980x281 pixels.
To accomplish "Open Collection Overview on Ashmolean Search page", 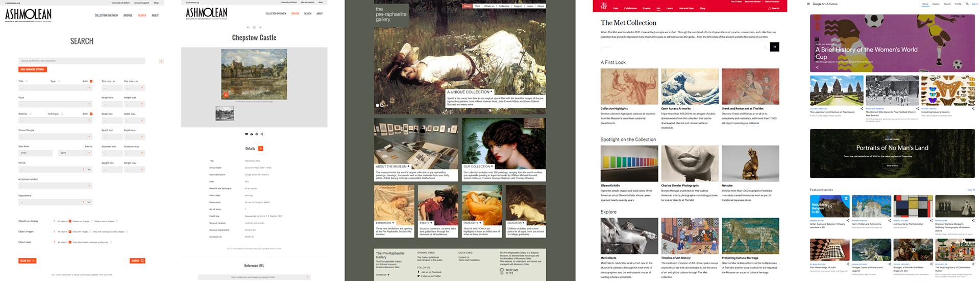I will coord(106,15).
